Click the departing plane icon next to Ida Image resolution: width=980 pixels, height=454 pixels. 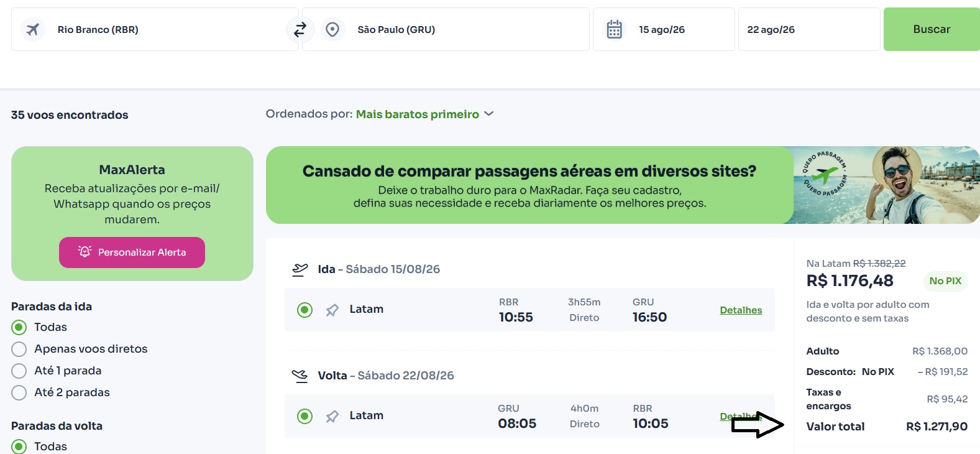tap(300, 269)
